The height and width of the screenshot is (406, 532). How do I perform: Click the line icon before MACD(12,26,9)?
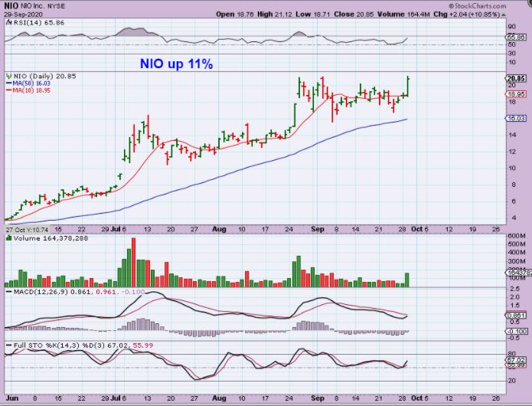[9, 292]
